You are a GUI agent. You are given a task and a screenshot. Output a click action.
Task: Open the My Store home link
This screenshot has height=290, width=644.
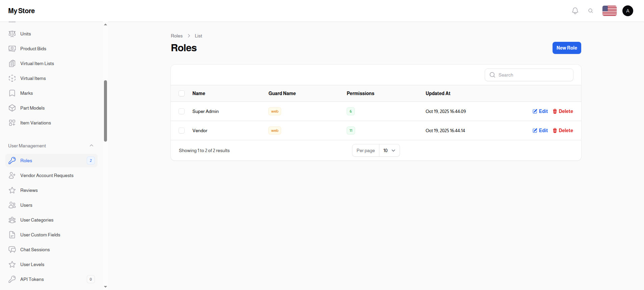tap(22, 11)
